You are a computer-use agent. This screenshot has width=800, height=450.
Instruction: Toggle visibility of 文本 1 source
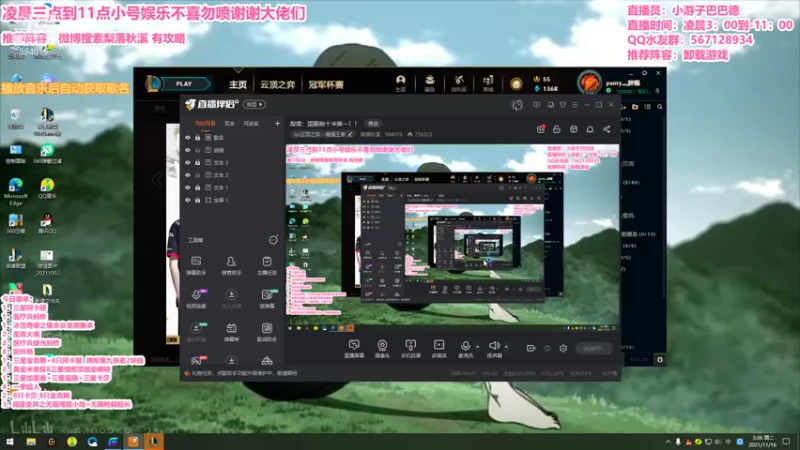coord(188,188)
